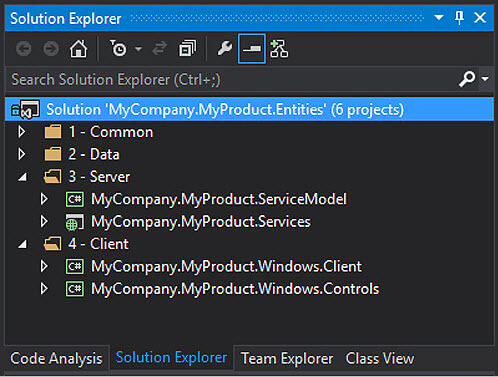This screenshot has width=498, height=377.
Task: Select the '4 - Client' folder label
Action: tap(98, 244)
